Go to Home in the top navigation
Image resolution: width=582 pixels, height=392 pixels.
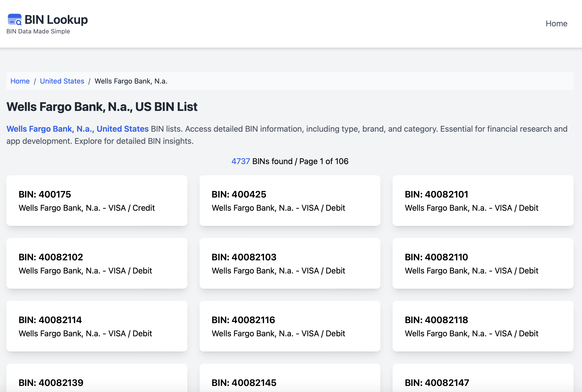pyautogui.click(x=556, y=24)
